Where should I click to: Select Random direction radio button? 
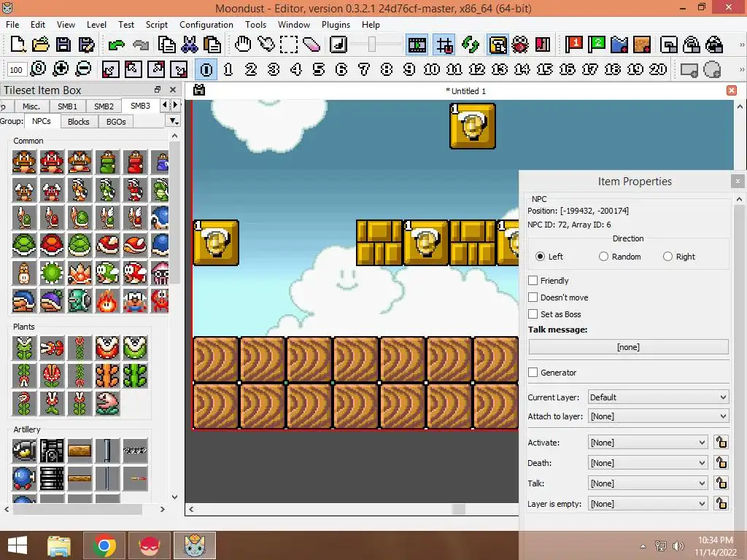(x=603, y=257)
